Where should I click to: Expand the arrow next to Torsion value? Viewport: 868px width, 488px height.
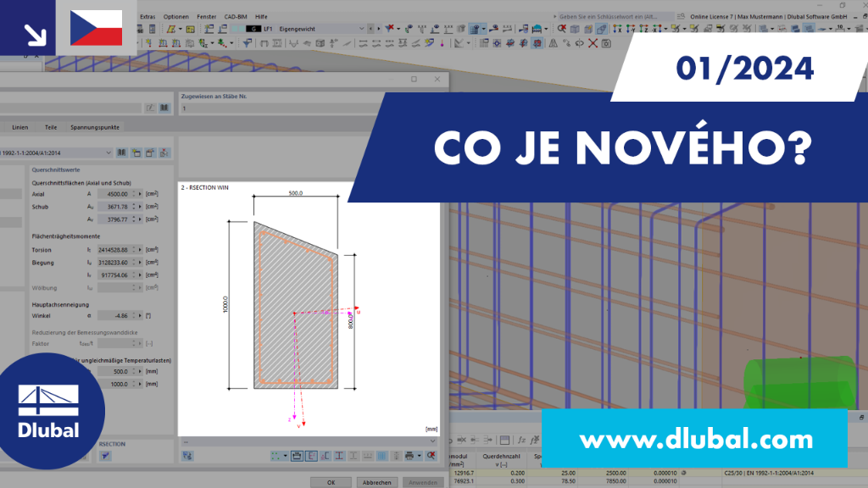[x=140, y=250]
